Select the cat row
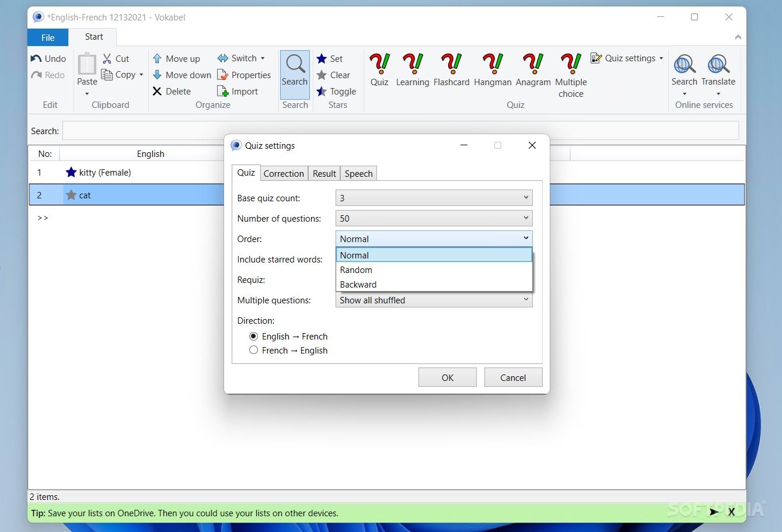 click(387, 195)
